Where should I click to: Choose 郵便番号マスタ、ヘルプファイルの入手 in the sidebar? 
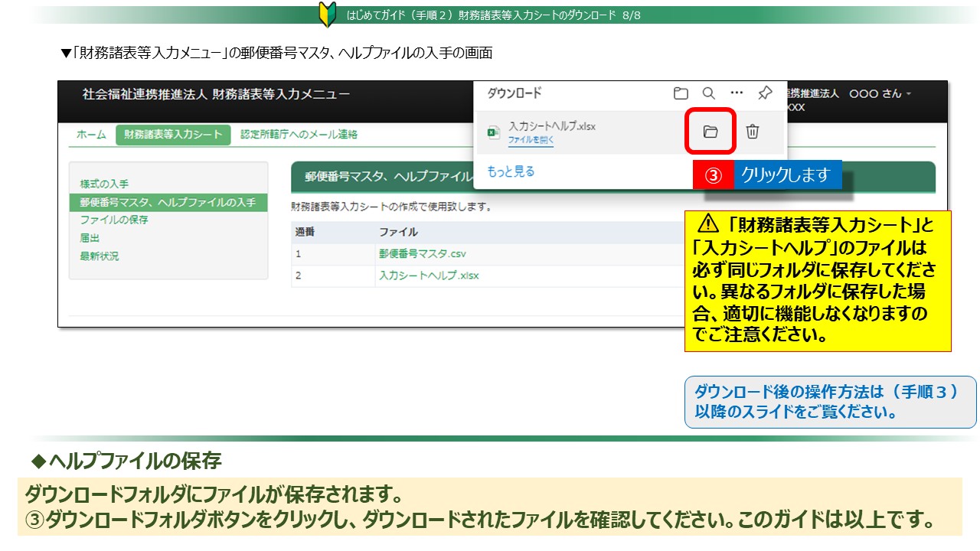tap(168, 203)
